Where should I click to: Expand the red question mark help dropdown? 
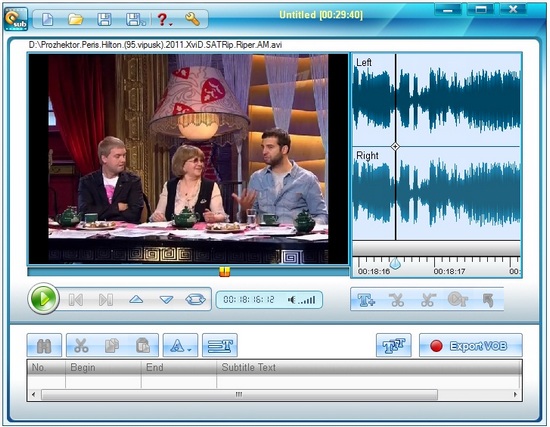pyautogui.click(x=164, y=19)
